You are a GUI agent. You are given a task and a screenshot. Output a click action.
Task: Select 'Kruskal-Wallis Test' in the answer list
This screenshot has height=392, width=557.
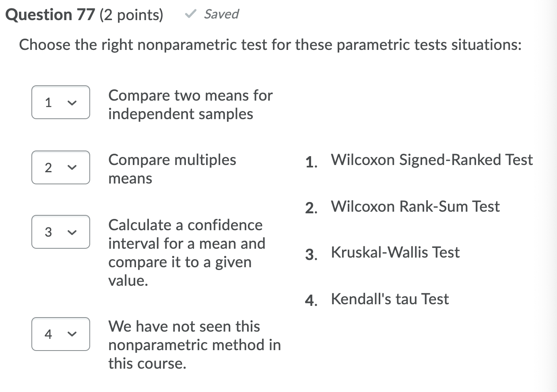tap(395, 252)
